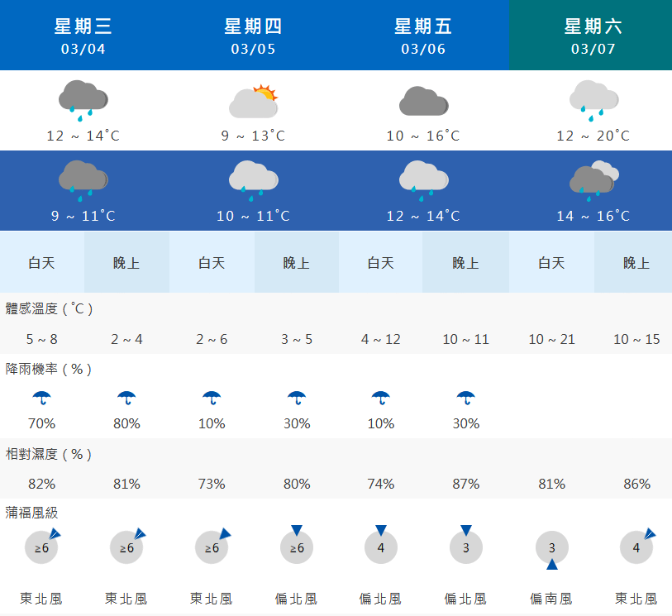Image resolution: width=672 pixels, height=616 pixels.
Task: Click the wind dial above Saturday night 東北風
Action: [637, 546]
